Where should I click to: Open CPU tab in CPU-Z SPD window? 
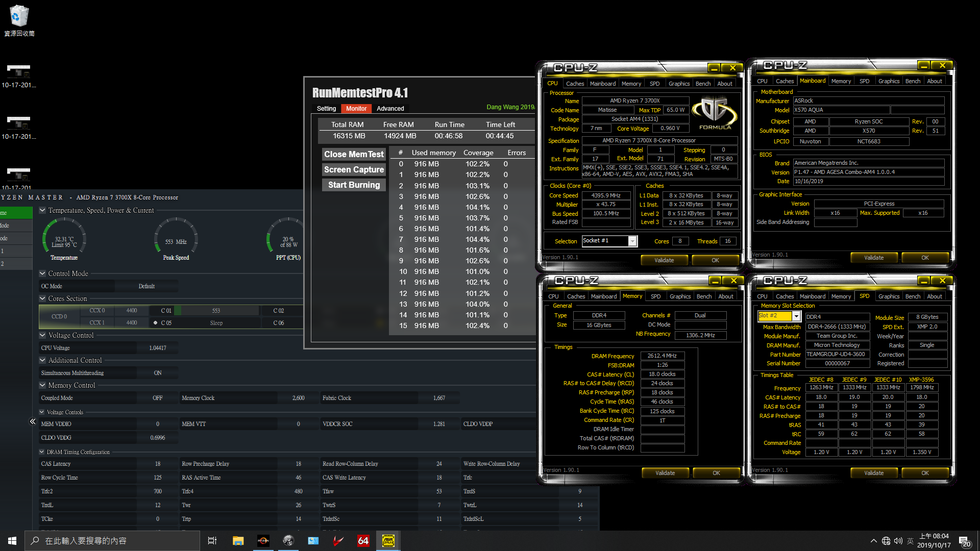762,296
